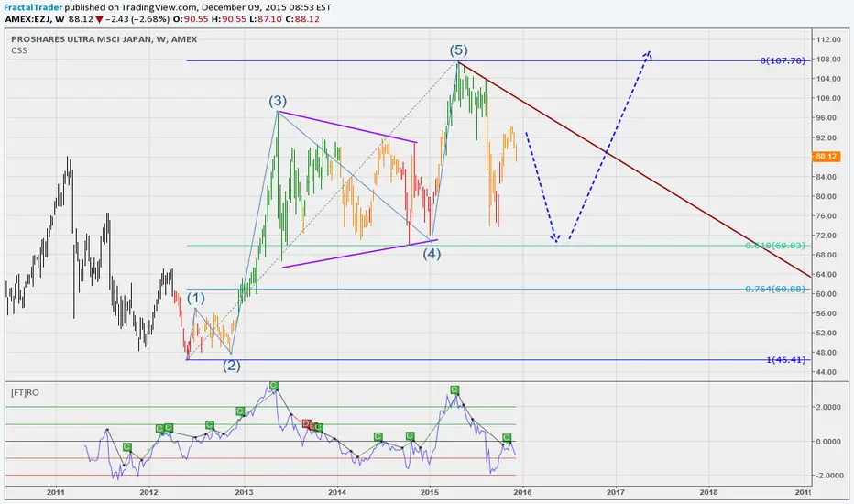Click the CSS indicator label

[x=19, y=50]
